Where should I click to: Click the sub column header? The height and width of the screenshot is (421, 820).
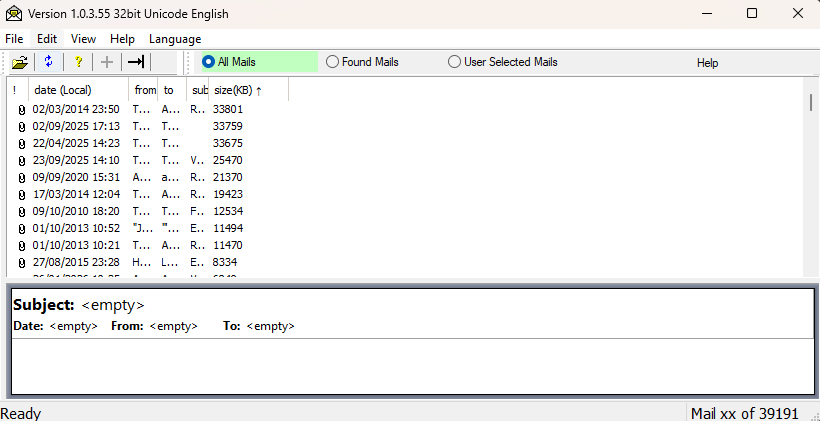(x=198, y=90)
